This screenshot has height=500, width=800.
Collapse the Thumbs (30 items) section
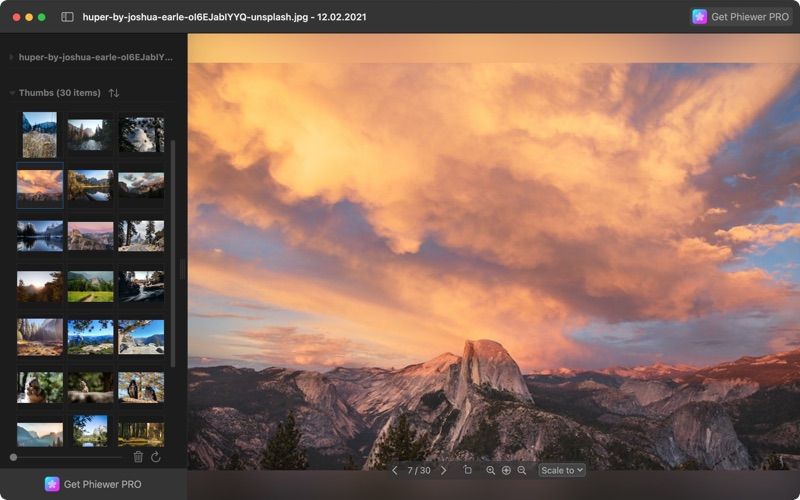click(x=12, y=93)
